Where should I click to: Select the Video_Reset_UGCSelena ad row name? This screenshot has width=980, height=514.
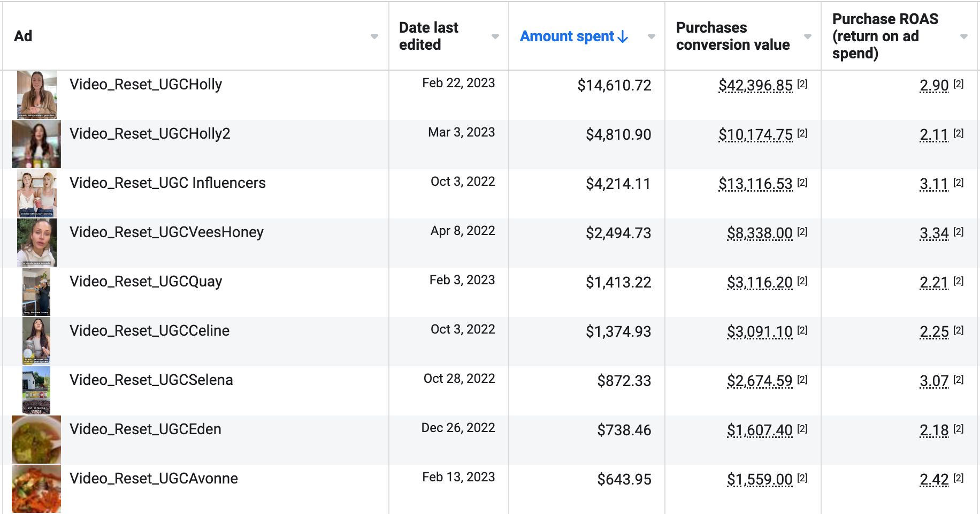point(151,380)
